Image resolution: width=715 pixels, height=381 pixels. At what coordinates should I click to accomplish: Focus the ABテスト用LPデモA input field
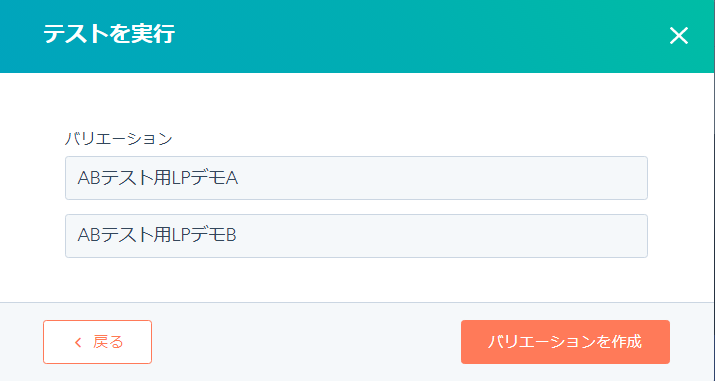click(x=356, y=178)
